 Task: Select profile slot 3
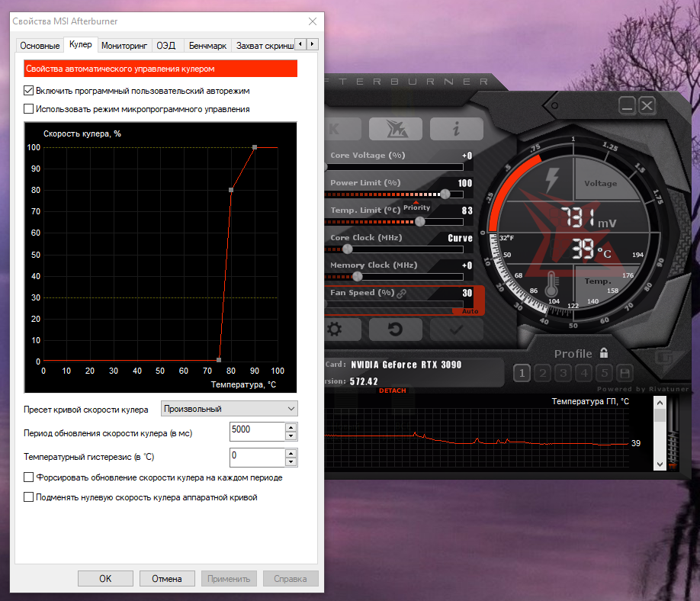[564, 373]
